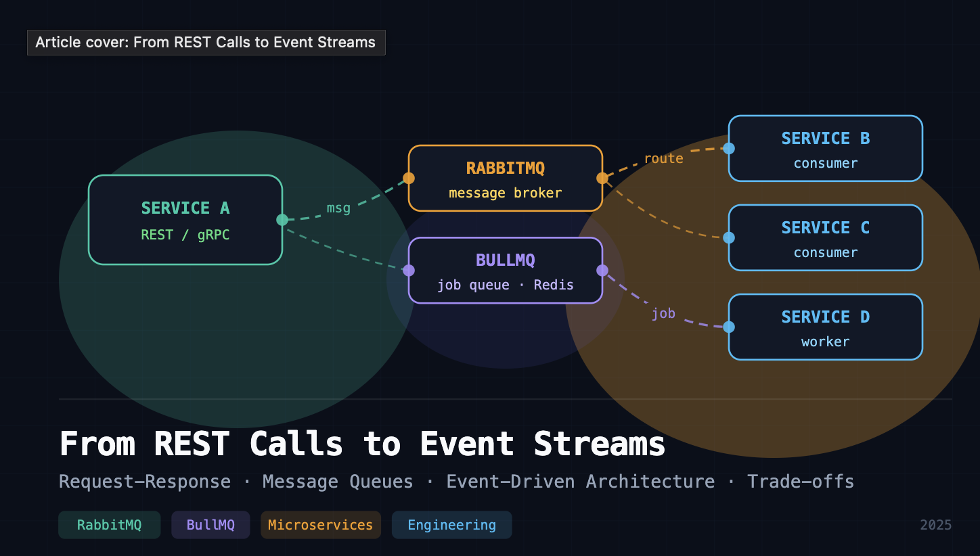Click the SERVICE B consumer node
The width and height of the screenshot is (980, 556).
(x=826, y=149)
